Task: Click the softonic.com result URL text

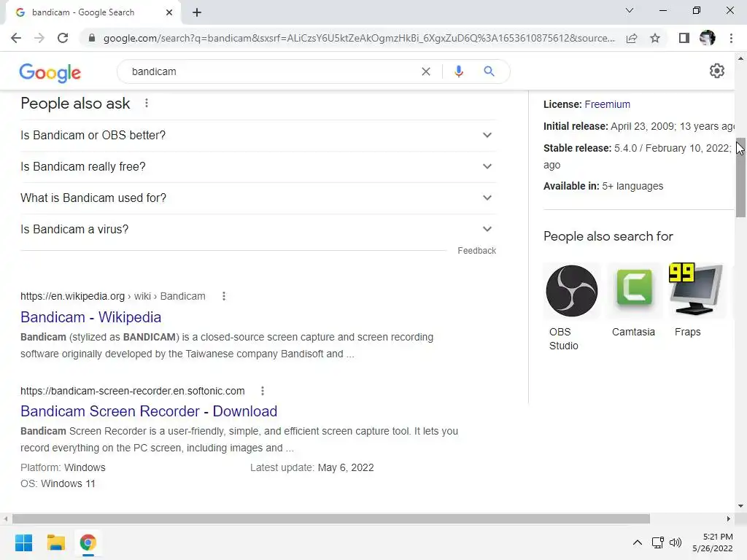Action: (133, 391)
